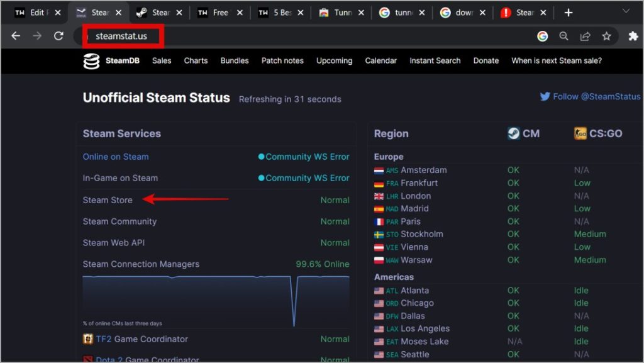Click the "Medium" CS:GO load for Stockholm
Screen dimensions: 644x363
tap(590, 234)
